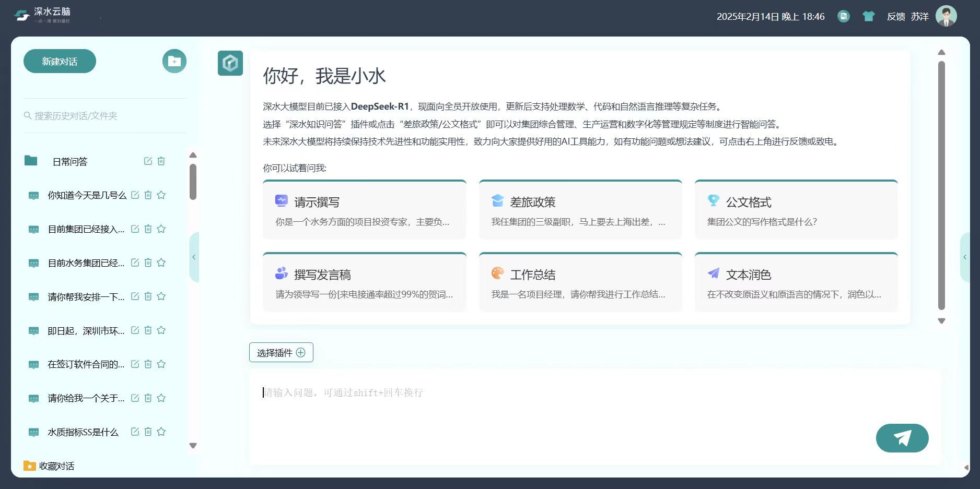Toggle the favorite star on 目前集团已经接入 chat
Screen dimensions: 980x489
(x=161, y=229)
